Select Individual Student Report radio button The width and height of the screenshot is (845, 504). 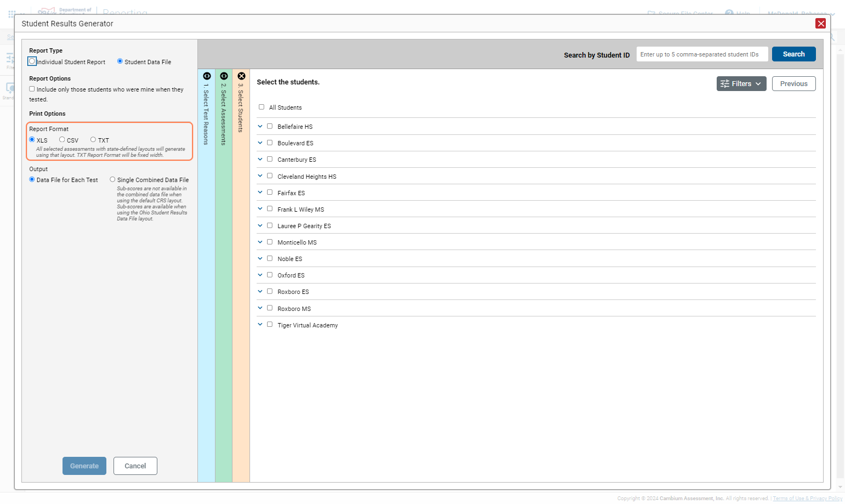32,61
